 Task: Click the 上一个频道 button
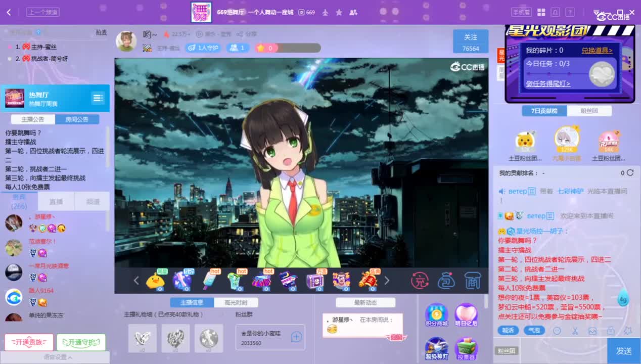(43, 12)
